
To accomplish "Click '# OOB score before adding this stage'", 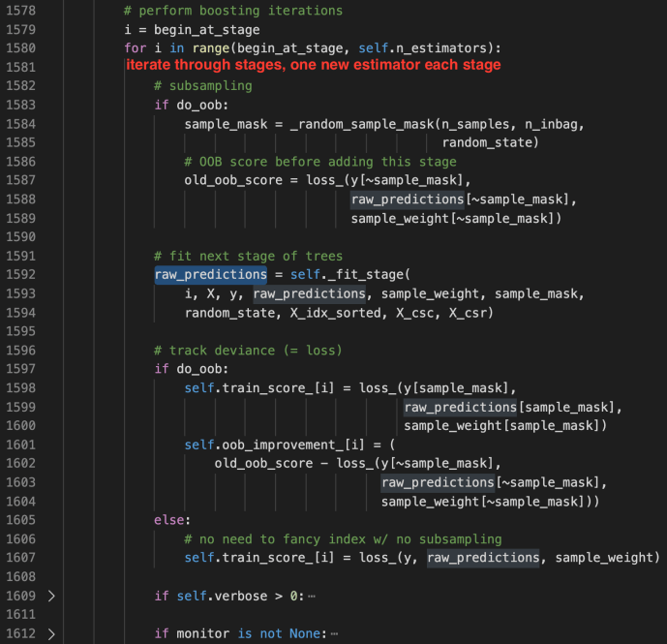I will [320, 162].
